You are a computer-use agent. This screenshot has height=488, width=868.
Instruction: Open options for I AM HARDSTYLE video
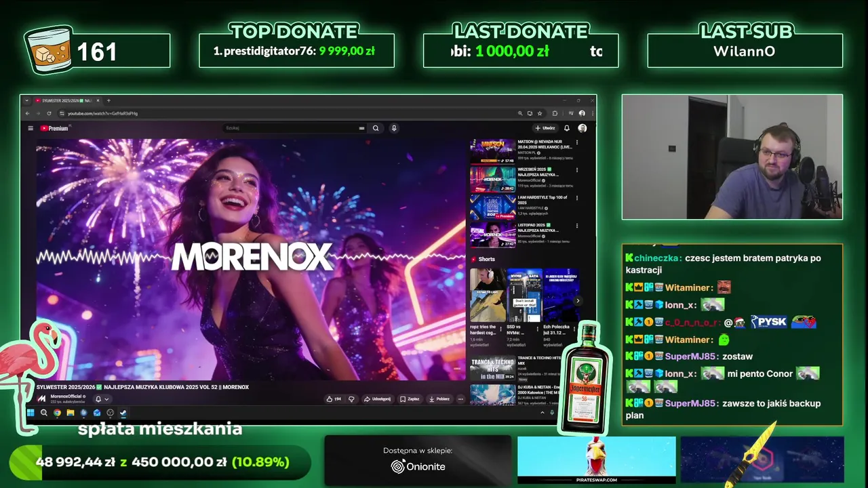click(x=577, y=198)
